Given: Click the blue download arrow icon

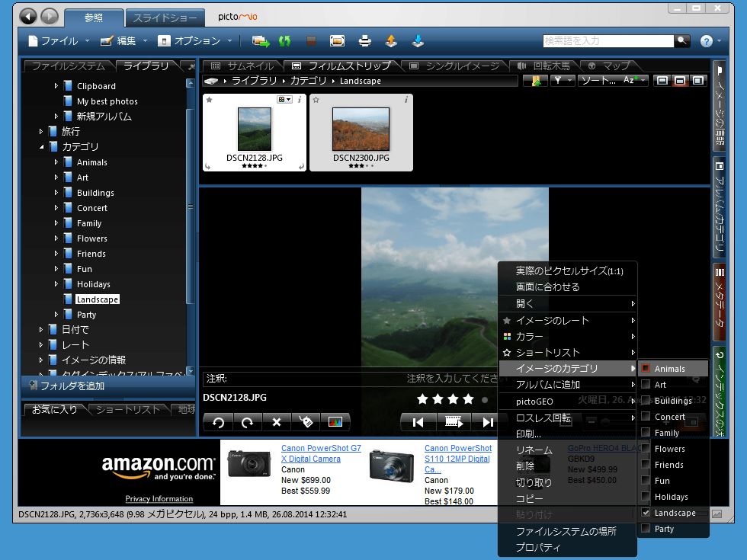Looking at the screenshot, I should point(418,41).
